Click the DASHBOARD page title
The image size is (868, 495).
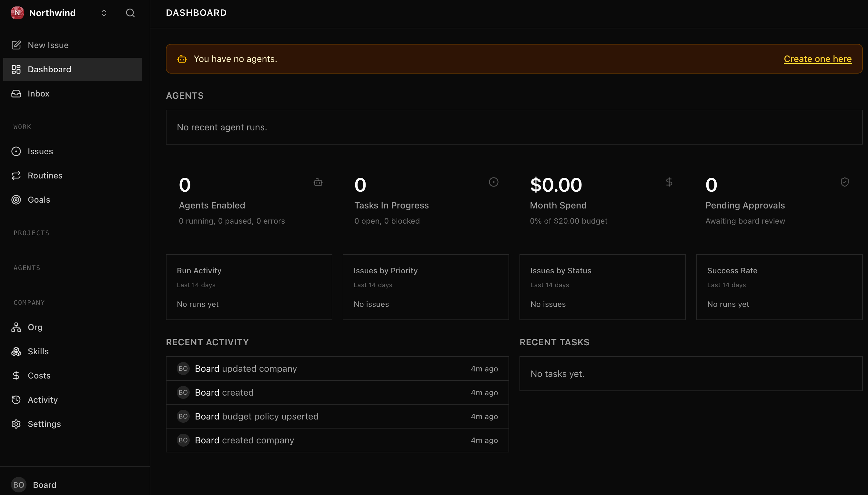[x=196, y=13]
